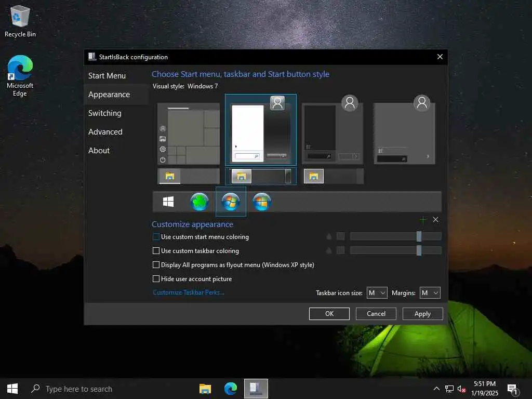
Task: Select the flat Windows 10 logo start button
Action: (x=168, y=202)
